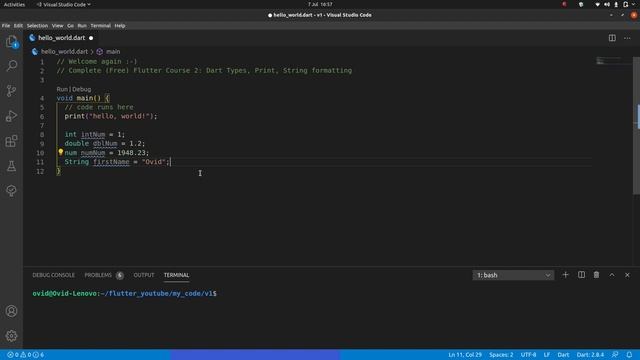Open the Test flask view
This screenshot has height=360, width=640.
[11, 166]
